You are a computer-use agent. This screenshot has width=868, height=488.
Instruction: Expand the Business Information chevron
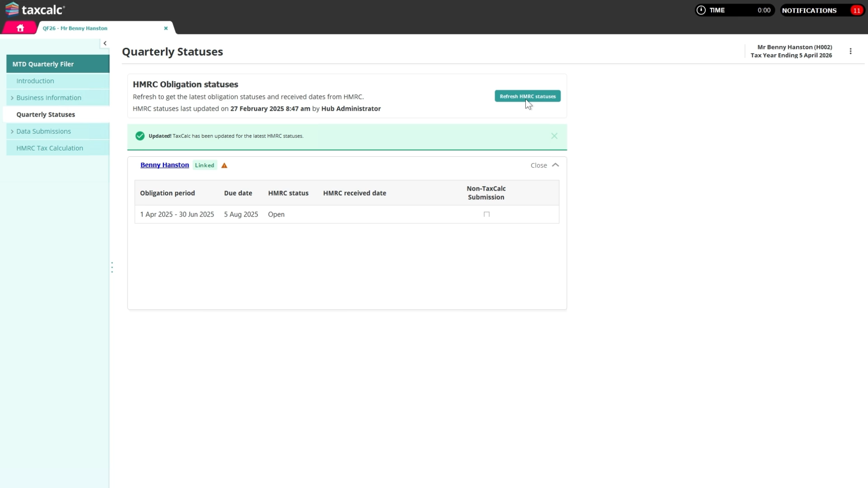tap(12, 98)
